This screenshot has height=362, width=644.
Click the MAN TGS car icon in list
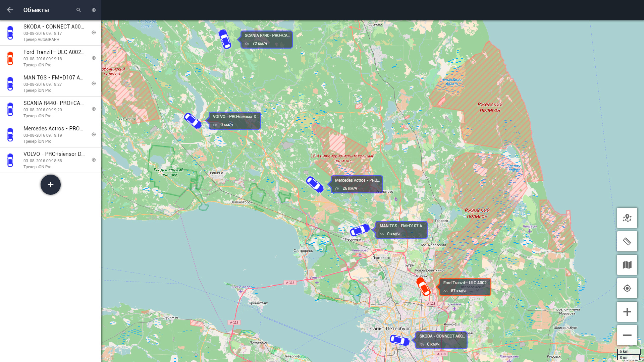tap(10, 84)
